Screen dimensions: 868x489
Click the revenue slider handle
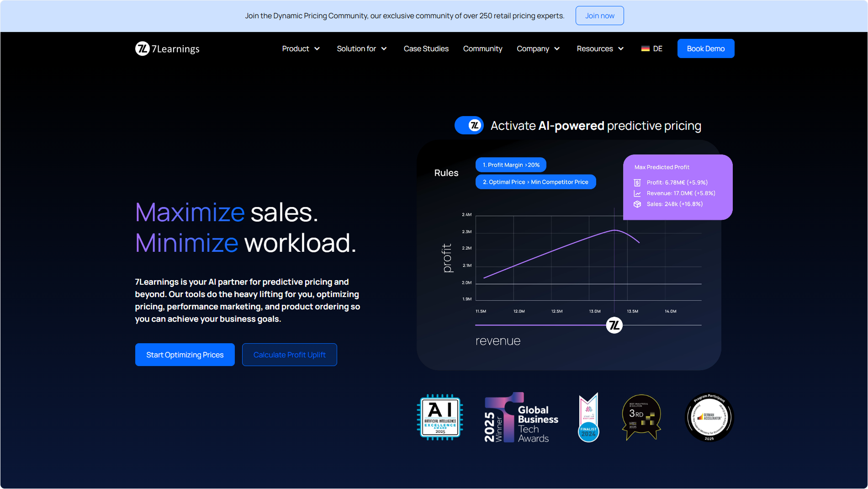click(x=614, y=325)
